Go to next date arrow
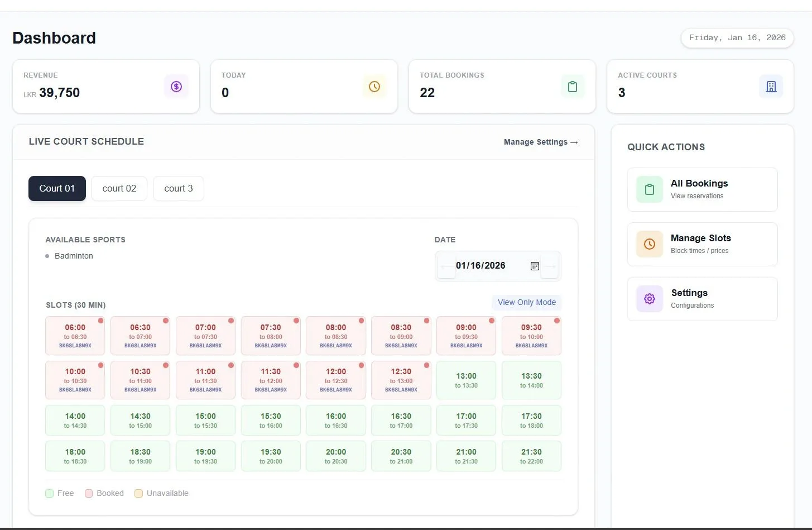The image size is (812, 530). pyautogui.click(x=550, y=266)
